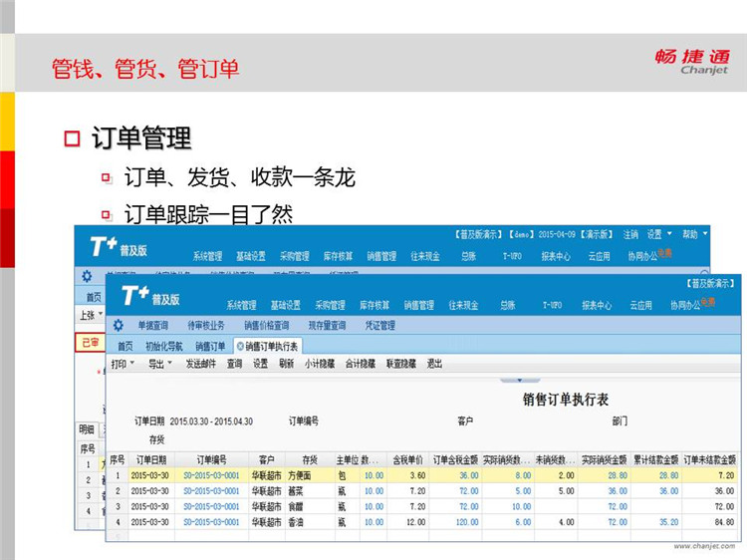Click the 现存量查询 shortcut link
747x560 pixels.
click(327, 326)
